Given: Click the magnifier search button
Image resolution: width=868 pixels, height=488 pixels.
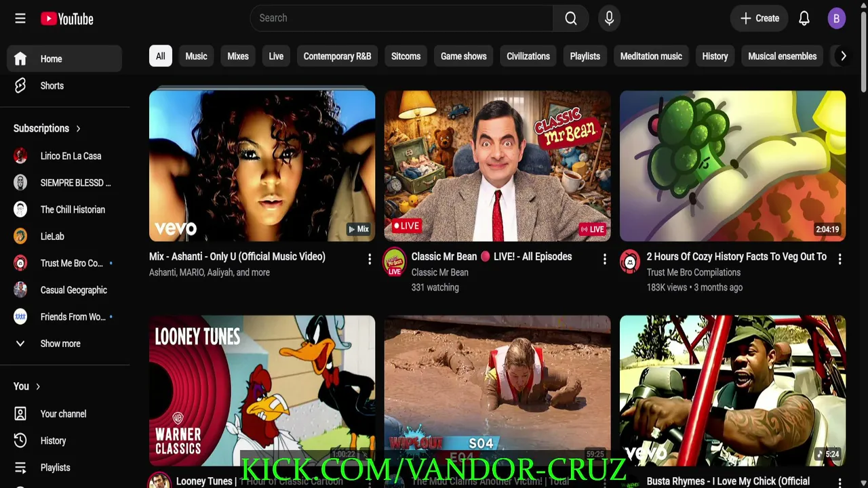Looking at the screenshot, I should [571, 18].
